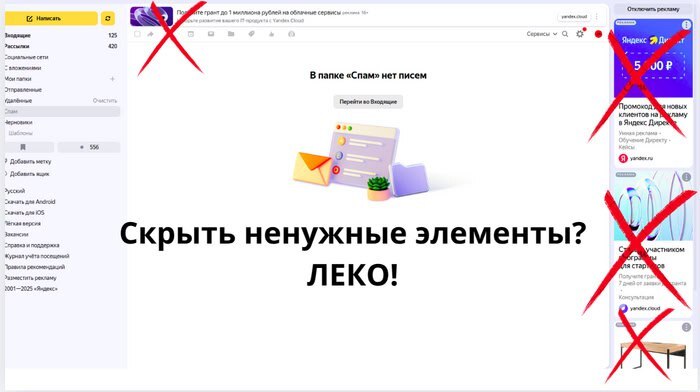The image size is (700, 392).
Task: Refresh mail with the yellow reload icon
Action: tap(108, 18)
